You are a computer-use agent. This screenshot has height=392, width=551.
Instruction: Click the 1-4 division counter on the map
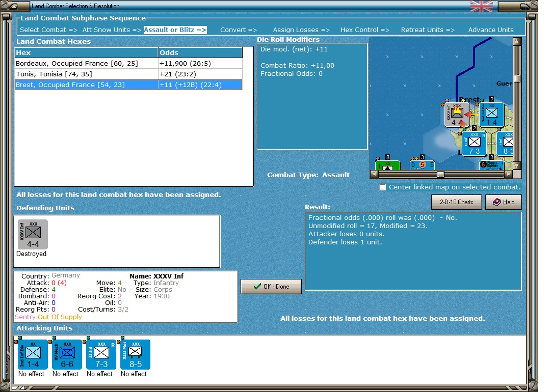[x=491, y=115]
